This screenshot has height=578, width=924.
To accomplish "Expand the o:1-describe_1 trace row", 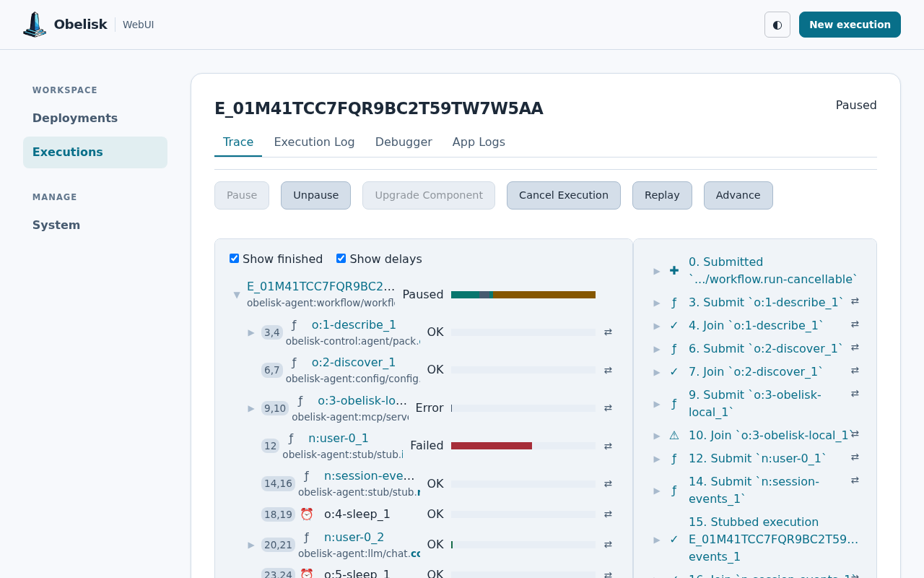I will click(251, 332).
